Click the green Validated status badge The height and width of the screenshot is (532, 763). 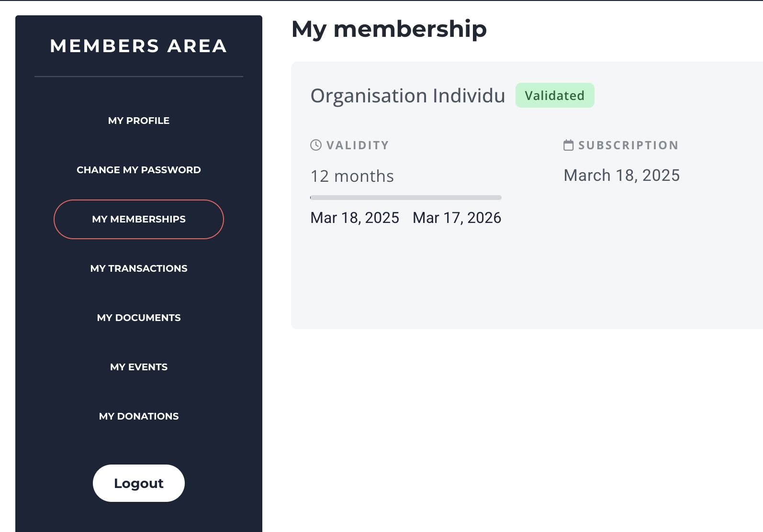(554, 96)
